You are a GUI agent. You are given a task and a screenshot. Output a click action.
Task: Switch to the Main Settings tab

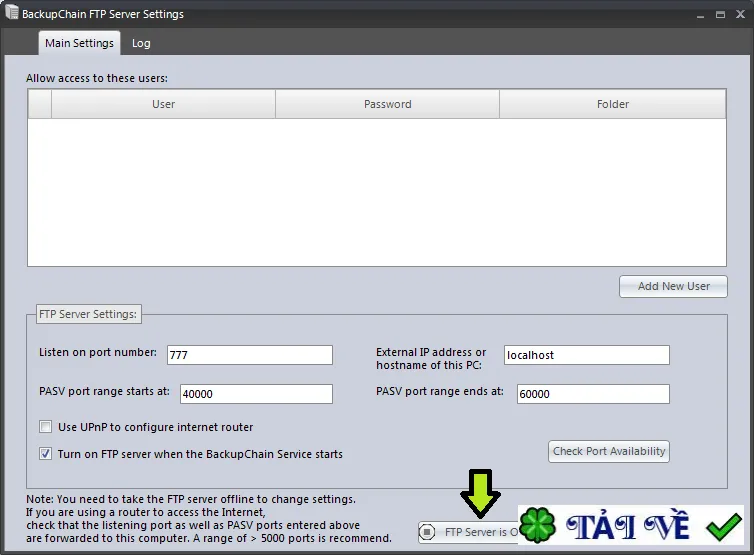[x=79, y=43]
